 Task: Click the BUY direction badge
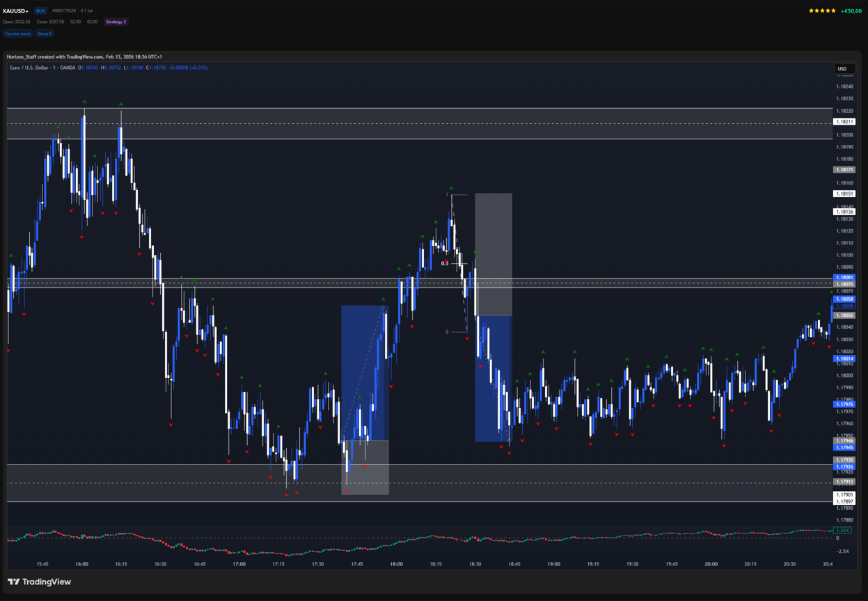[40, 10]
